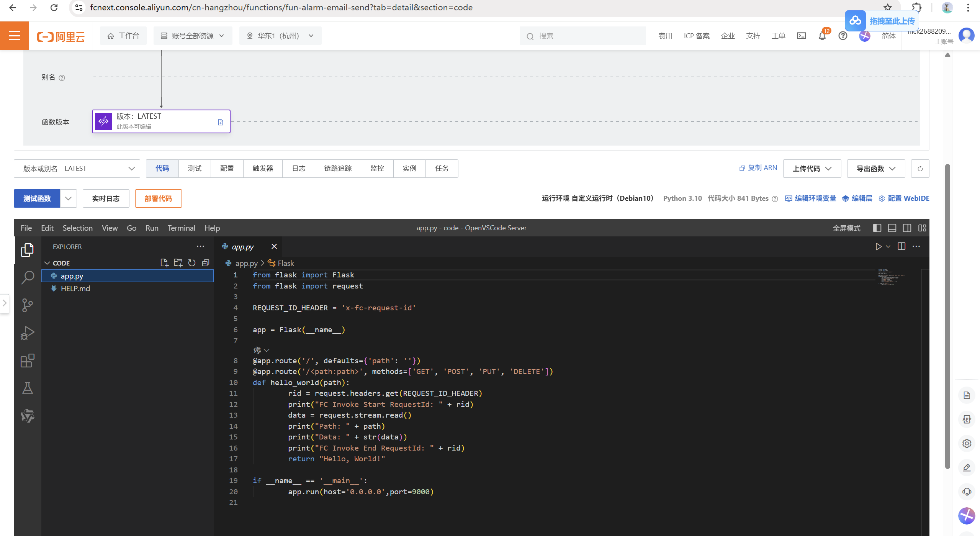Expand the left collapsed side panel arrow
Screen dimensions: 980x536
4,303
